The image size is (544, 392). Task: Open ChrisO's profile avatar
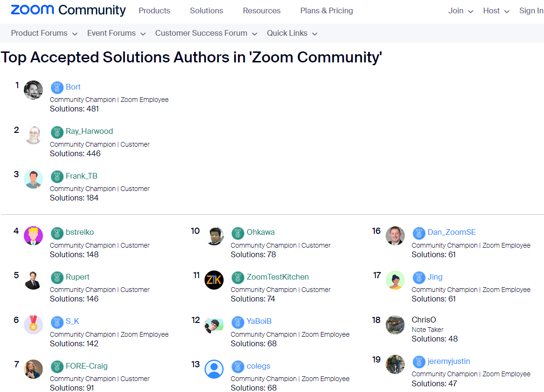coord(395,324)
